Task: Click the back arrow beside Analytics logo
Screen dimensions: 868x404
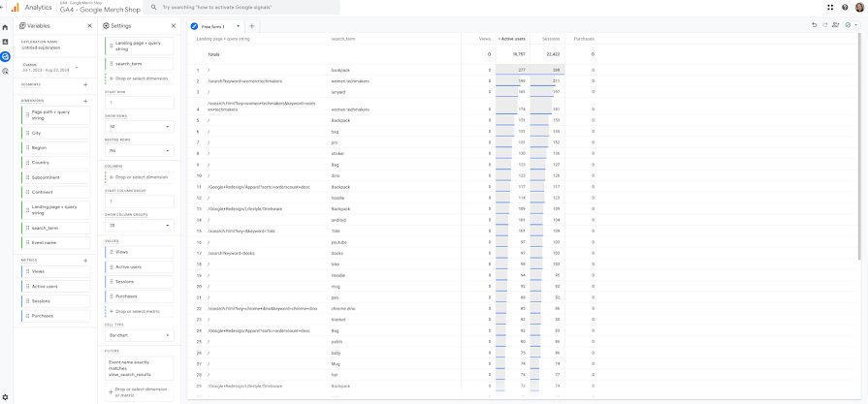Action: point(2,7)
